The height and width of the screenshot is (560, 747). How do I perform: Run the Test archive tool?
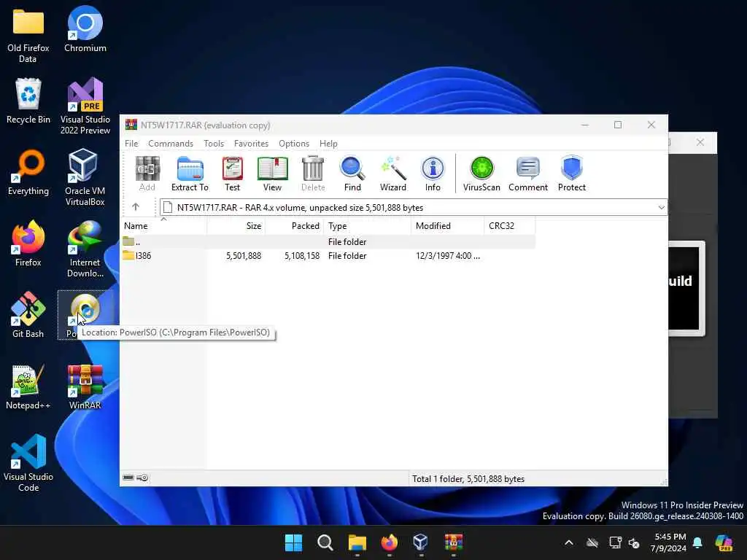click(232, 174)
